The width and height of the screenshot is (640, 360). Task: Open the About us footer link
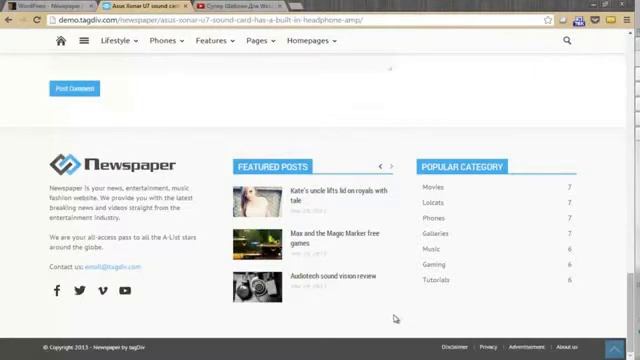point(567,347)
